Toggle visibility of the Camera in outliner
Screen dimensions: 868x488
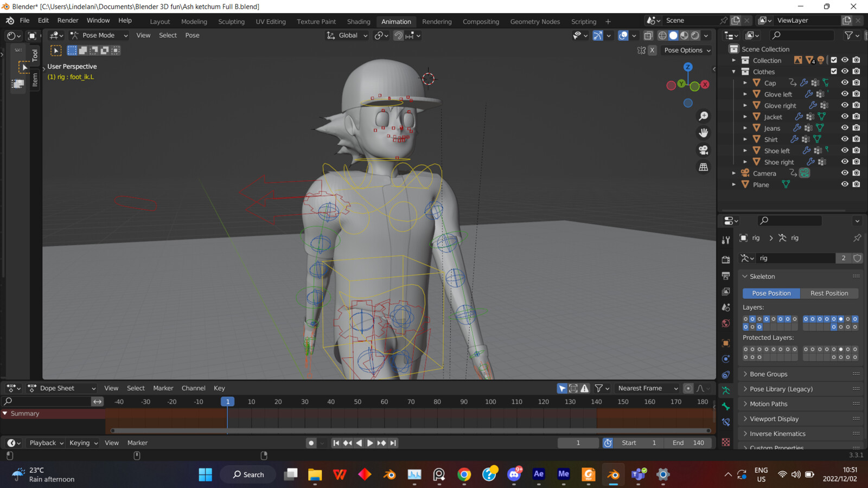coord(845,173)
